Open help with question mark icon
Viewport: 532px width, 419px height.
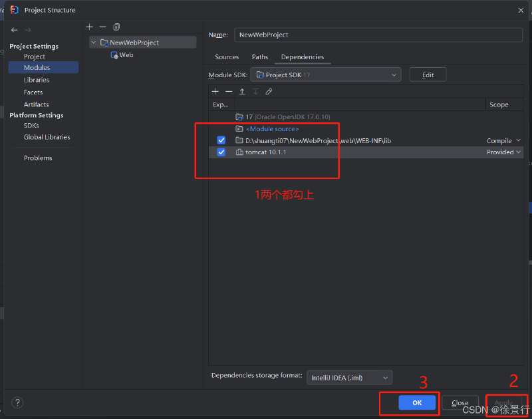click(x=17, y=402)
